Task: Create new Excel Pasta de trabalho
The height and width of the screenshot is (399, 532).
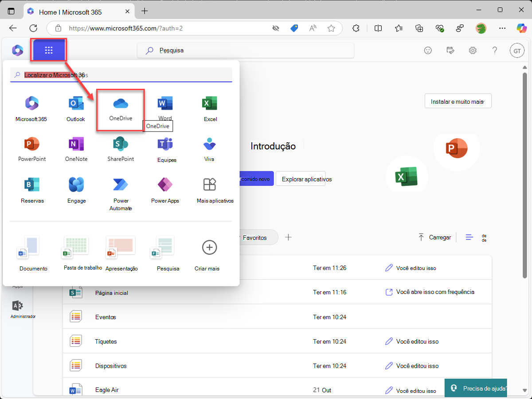Action: (82, 254)
